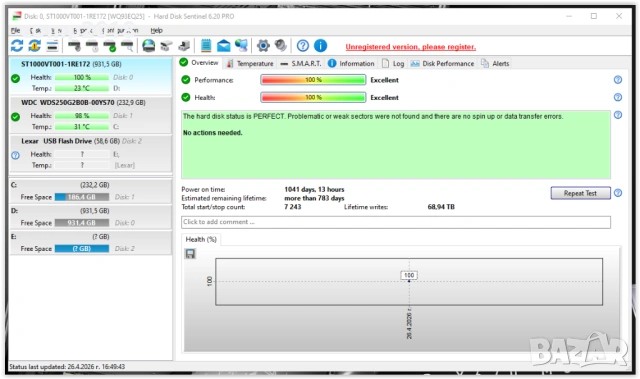The width and height of the screenshot is (640, 379).
Task: Click E: free space (? GB) bar
Action: (x=82, y=249)
